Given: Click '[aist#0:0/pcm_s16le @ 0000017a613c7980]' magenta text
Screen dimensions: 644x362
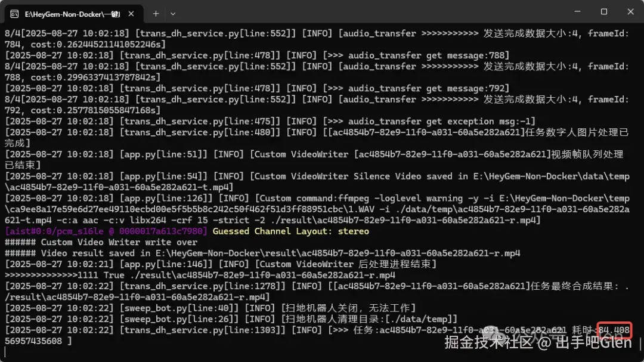Looking at the screenshot, I should (106, 231).
